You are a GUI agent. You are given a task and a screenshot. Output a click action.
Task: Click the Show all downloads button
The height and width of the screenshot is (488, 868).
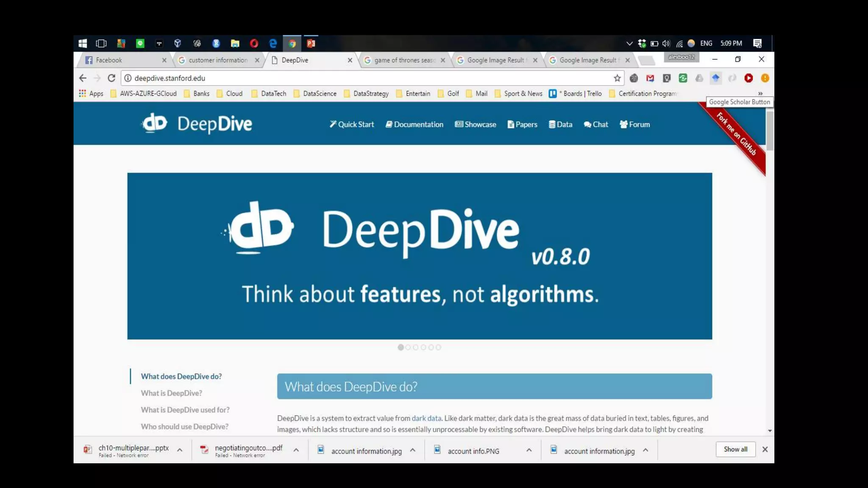pos(735,449)
